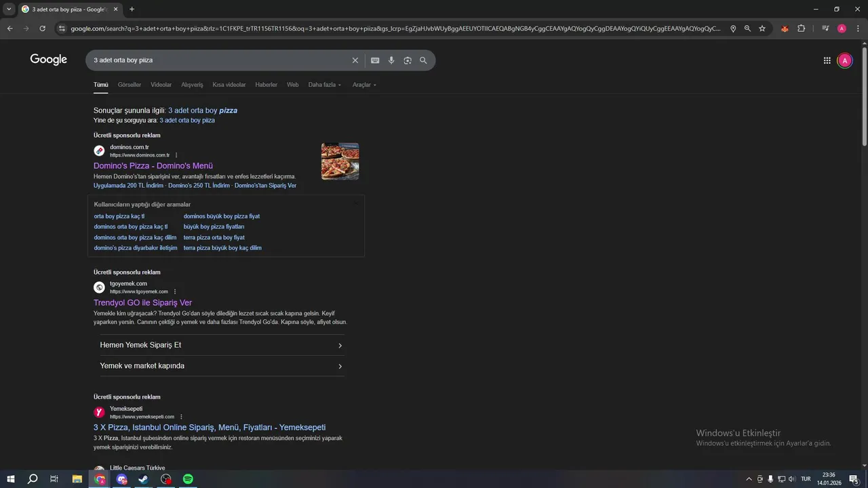Screen dimensions: 868x488
Task: Open 'Uygulamada 200 TL İndirim' sitelink
Action: click(128, 185)
